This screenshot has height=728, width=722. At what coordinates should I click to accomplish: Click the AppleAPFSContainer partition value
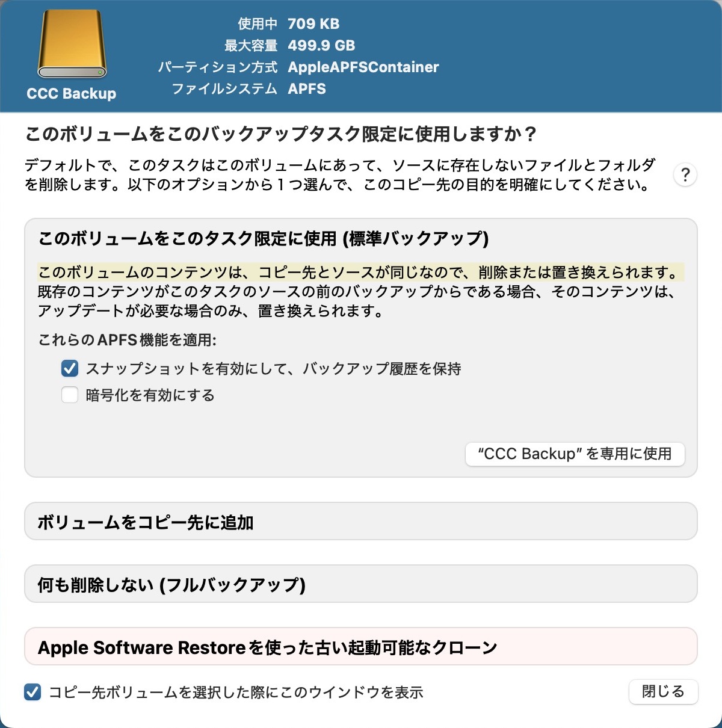(363, 67)
